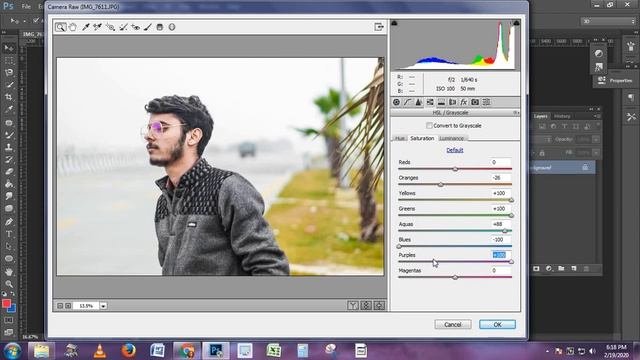This screenshot has width=640, height=360.
Task: Swap before and after settings icon
Action: [x=366, y=305]
